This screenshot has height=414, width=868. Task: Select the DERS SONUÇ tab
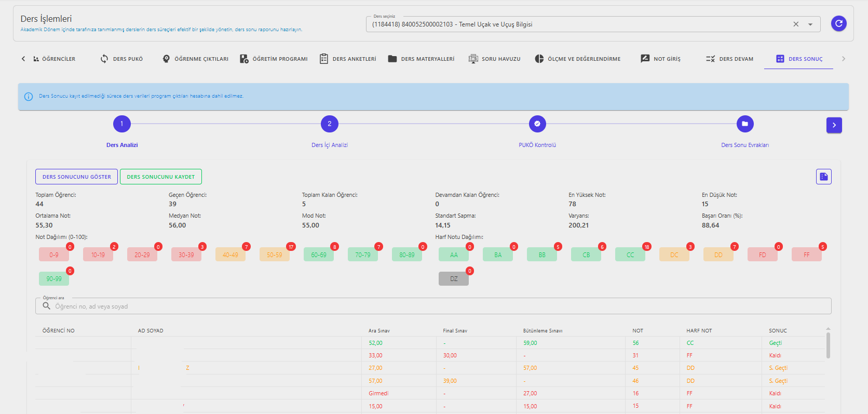tap(799, 59)
